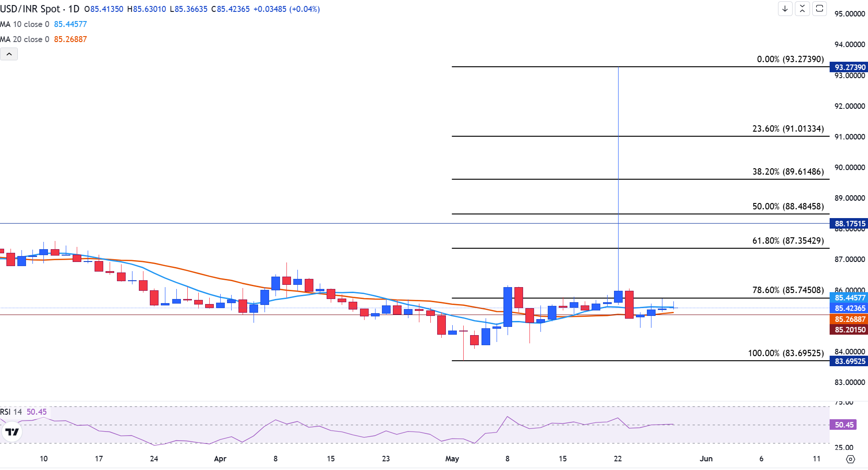Image resolution: width=868 pixels, height=470 pixels.
Task: Click the move pane down arrow button
Action: coord(785,9)
